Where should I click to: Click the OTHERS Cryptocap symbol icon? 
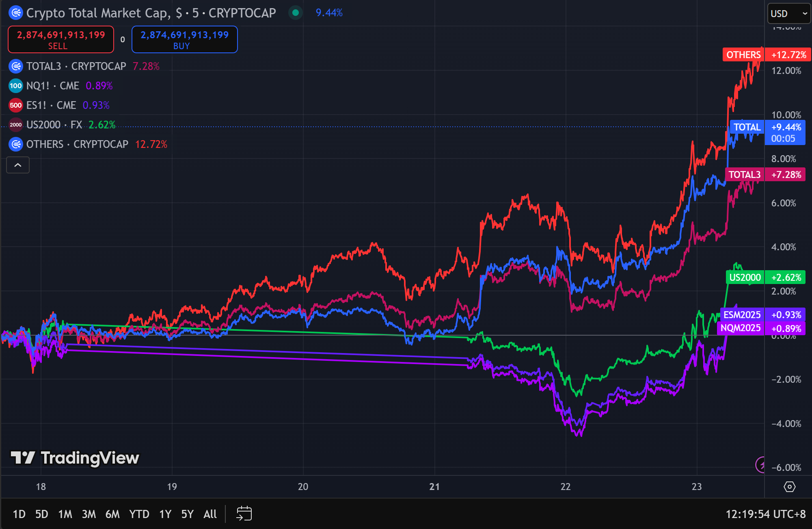tap(15, 144)
